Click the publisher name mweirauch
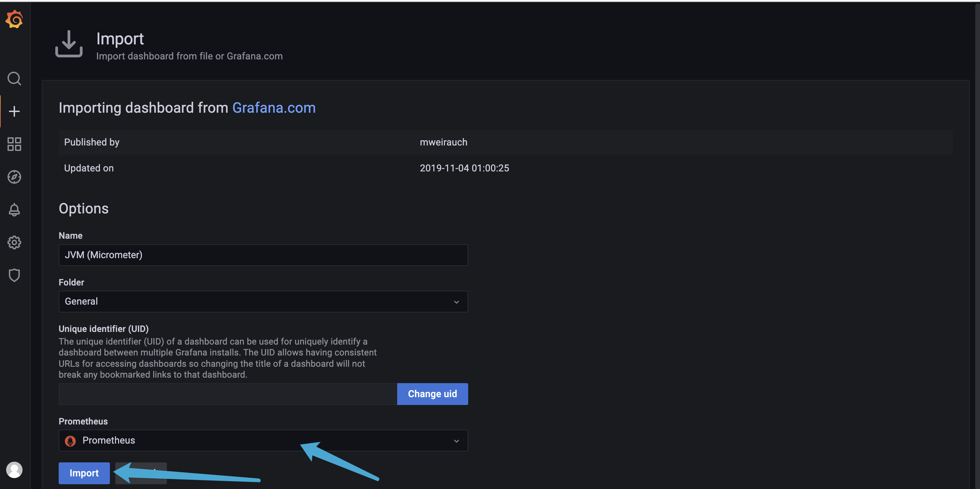Screen dimensions: 980x489 coord(443,142)
